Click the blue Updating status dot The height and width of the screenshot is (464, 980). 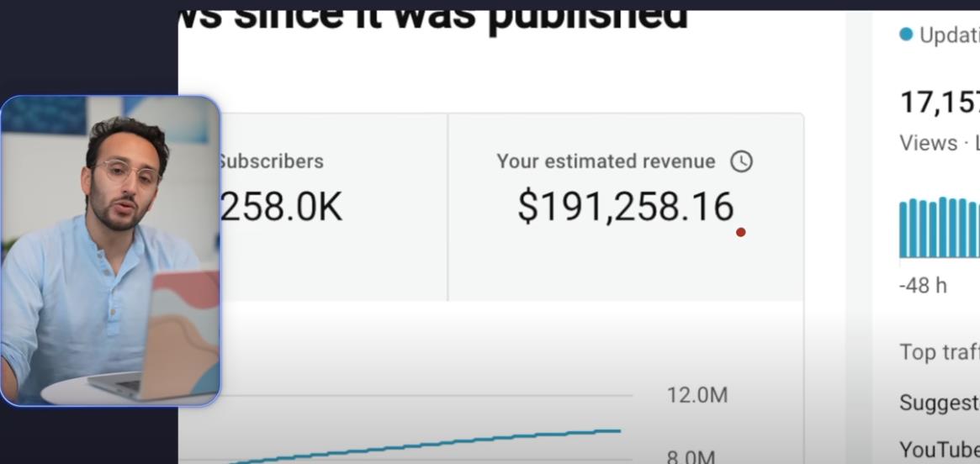pos(906,34)
